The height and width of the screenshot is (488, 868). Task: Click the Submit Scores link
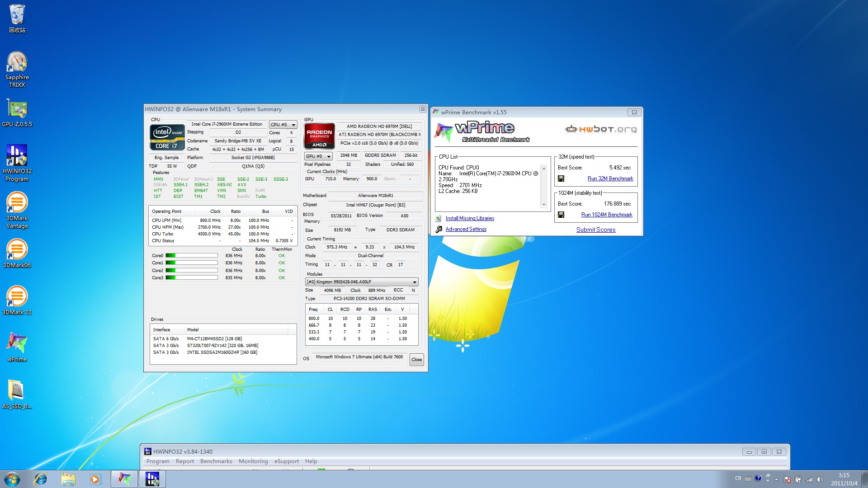[596, 230]
